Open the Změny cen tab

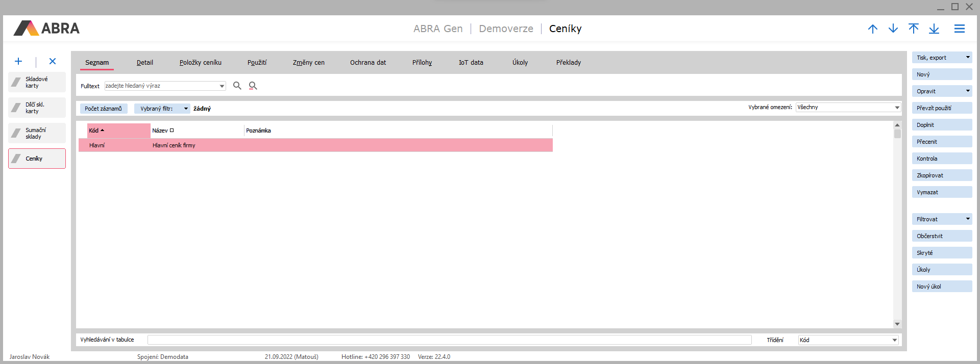(308, 63)
